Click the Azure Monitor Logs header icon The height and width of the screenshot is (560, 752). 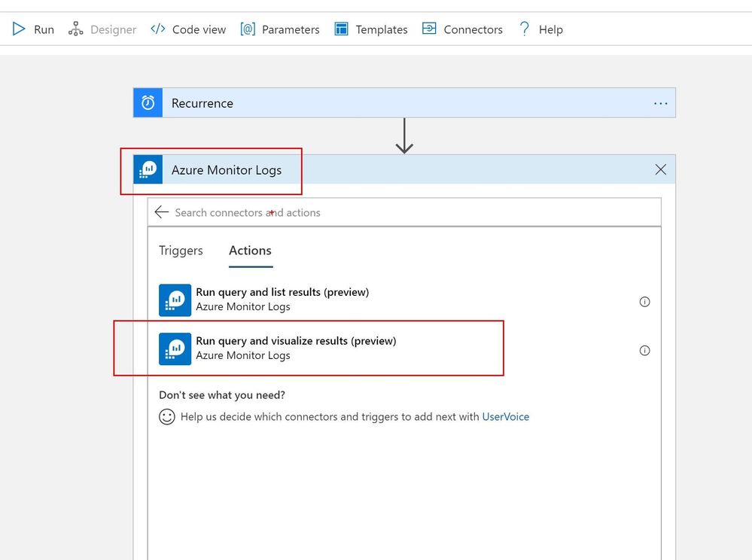pos(148,169)
